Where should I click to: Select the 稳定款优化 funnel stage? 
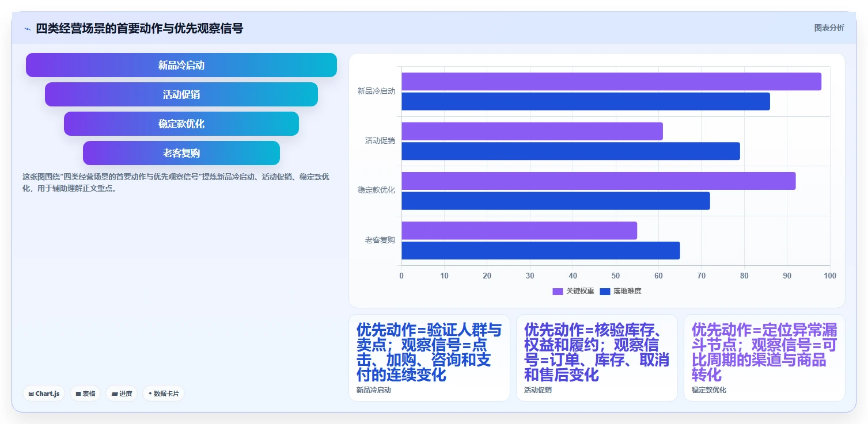click(x=181, y=124)
